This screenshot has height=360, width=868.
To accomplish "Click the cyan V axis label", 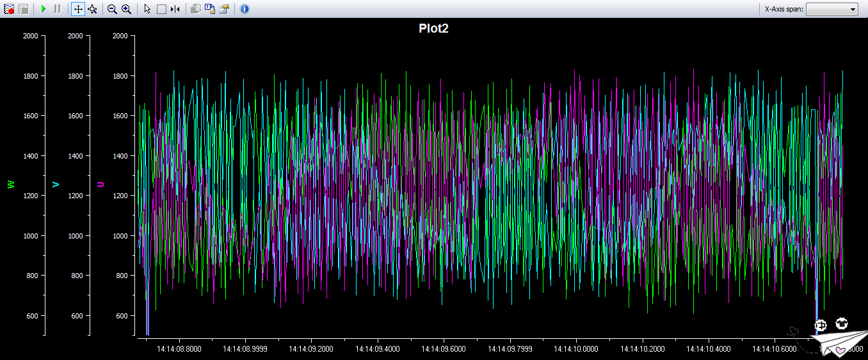I will pyautogui.click(x=56, y=185).
